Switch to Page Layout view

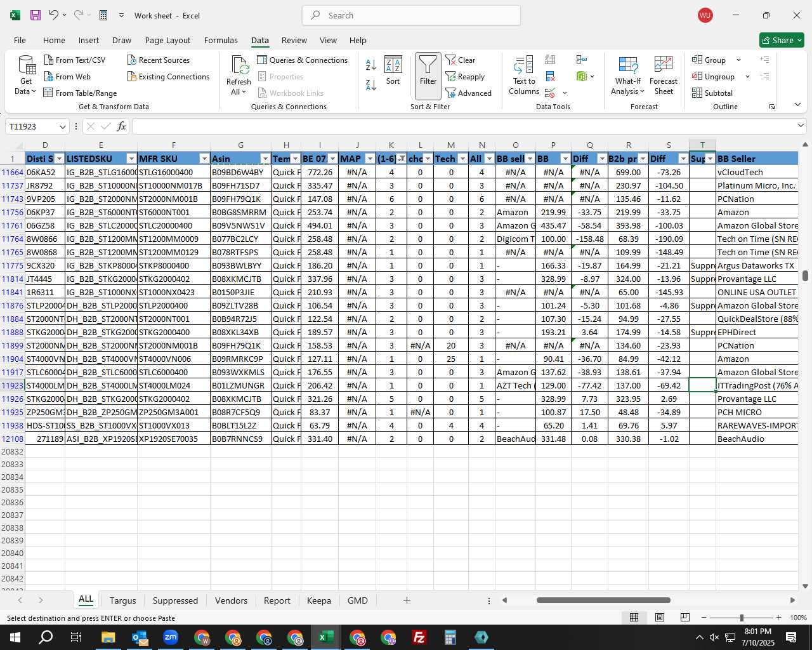[x=660, y=618]
